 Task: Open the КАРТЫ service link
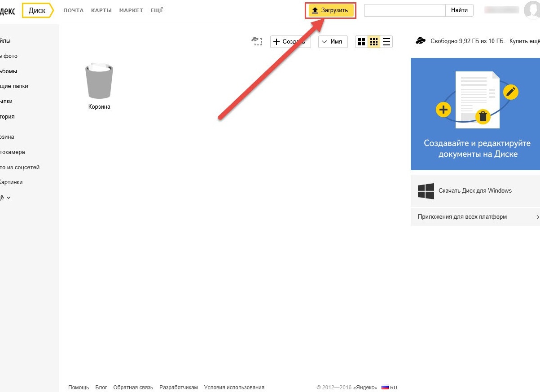click(x=101, y=10)
